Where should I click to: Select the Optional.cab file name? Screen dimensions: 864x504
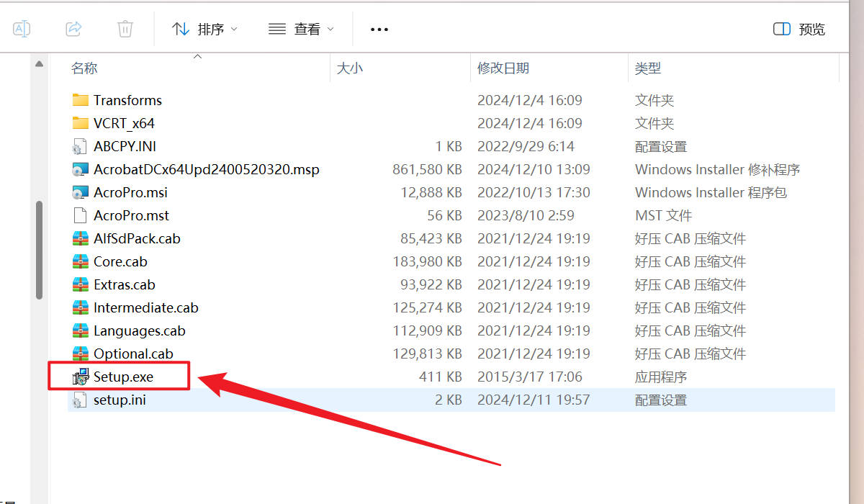133,354
